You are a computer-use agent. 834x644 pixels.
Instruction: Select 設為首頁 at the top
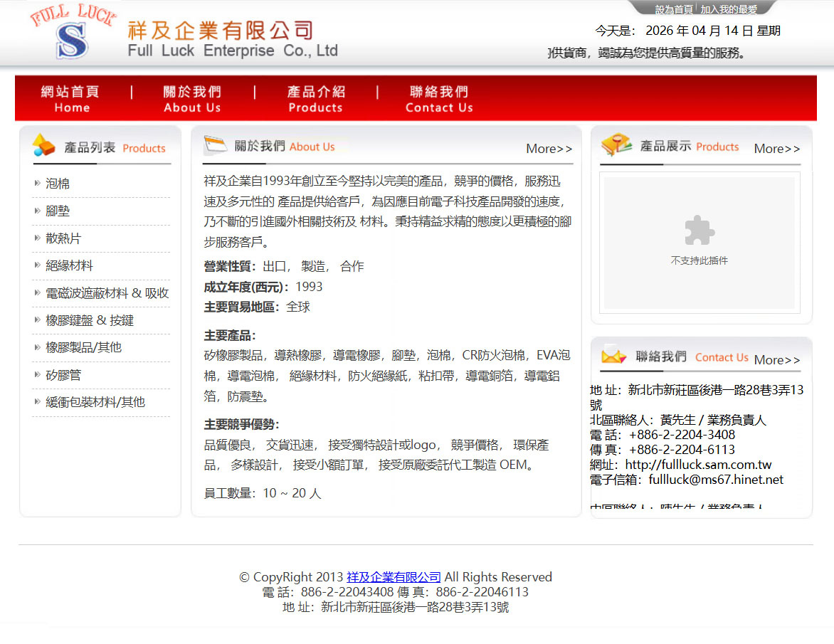click(673, 9)
